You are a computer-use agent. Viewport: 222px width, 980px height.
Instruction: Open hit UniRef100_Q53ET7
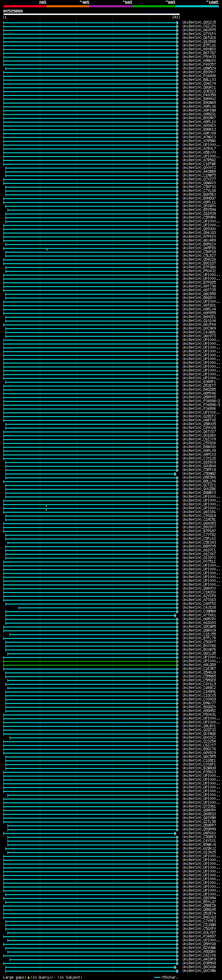coord(199,386)
